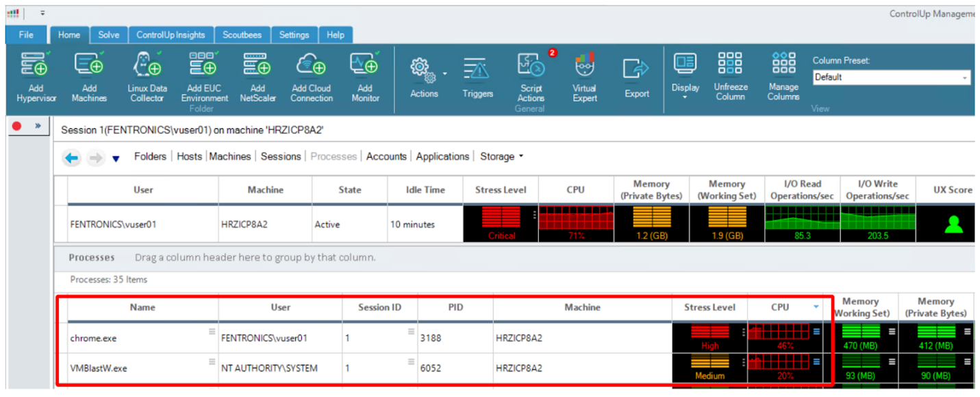This screenshot has height=397, width=980.
Task: Click the blue back navigation arrow
Action: click(72, 158)
